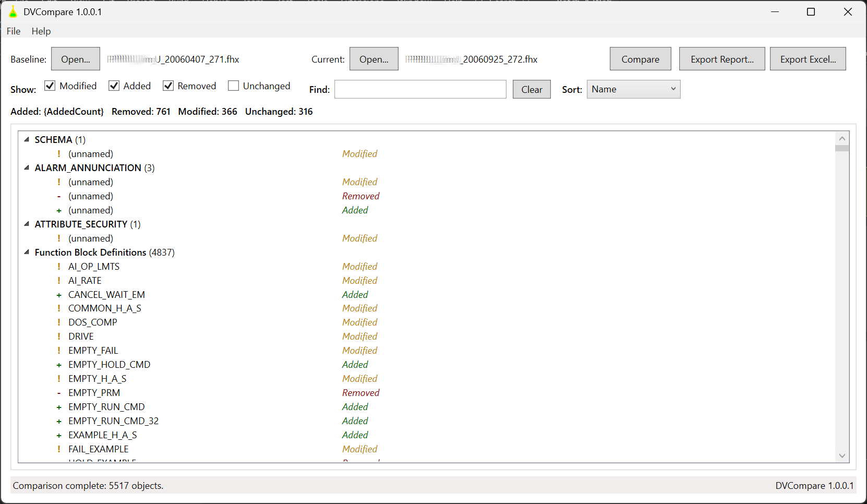Click the Current Open button
The image size is (867, 504).
coord(374,59)
